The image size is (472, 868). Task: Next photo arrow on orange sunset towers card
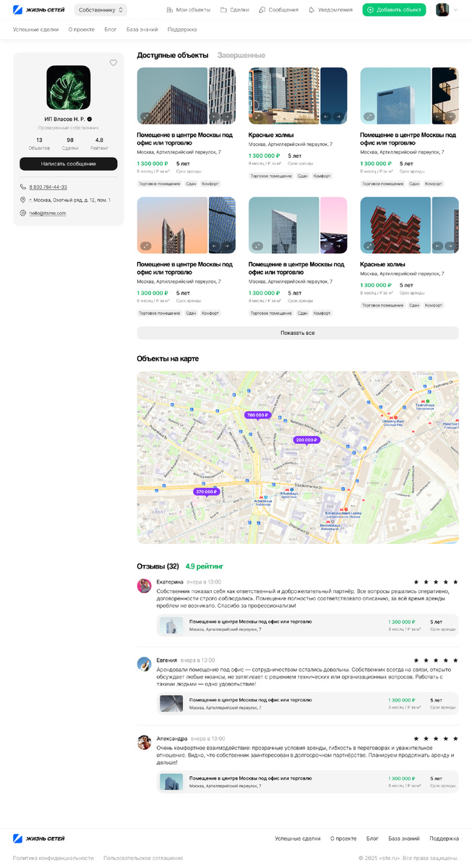[227, 246]
